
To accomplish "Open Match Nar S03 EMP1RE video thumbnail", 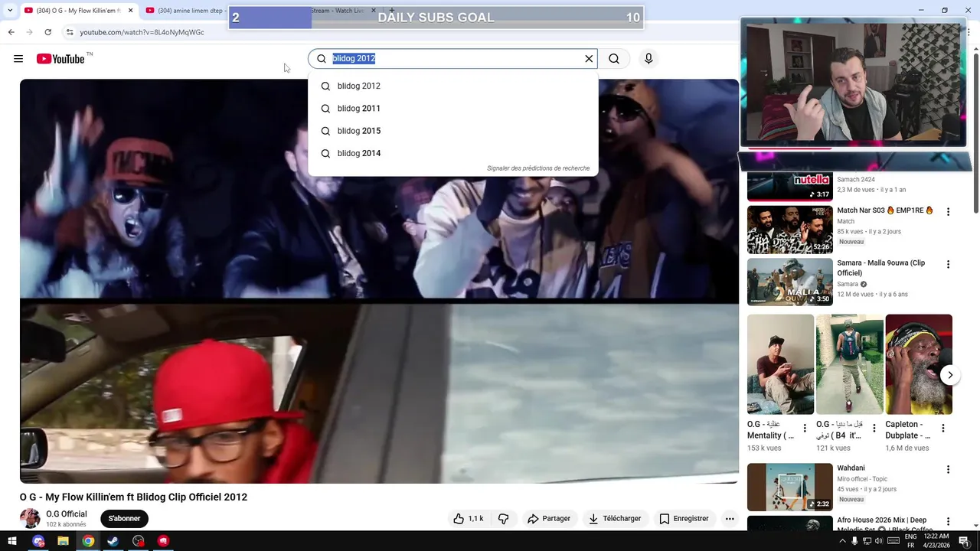I will 789,230.
